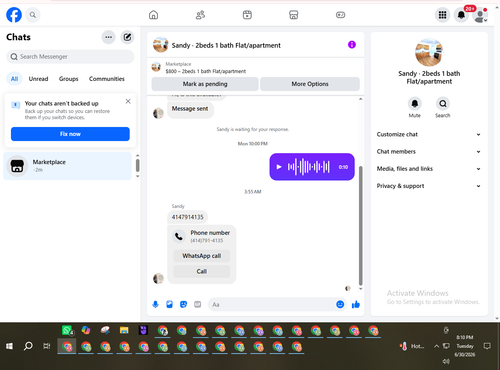This screenshot has height=370, width=500.
Task: Open the Marketplace icon in top bar
Action: point(294,15)
